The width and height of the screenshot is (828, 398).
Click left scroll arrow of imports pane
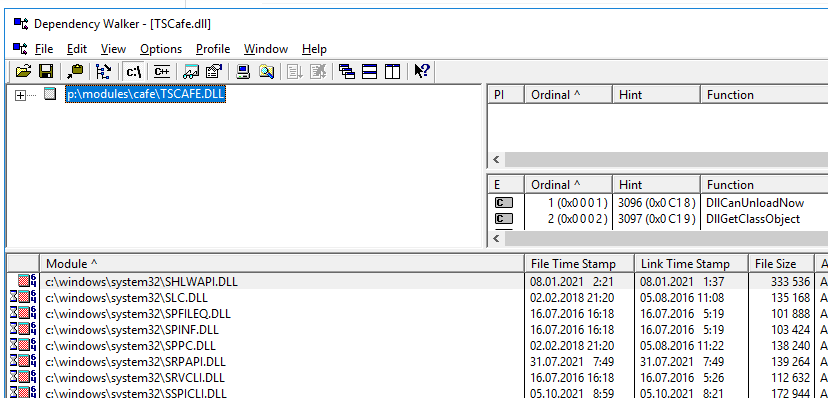point(496,159)
